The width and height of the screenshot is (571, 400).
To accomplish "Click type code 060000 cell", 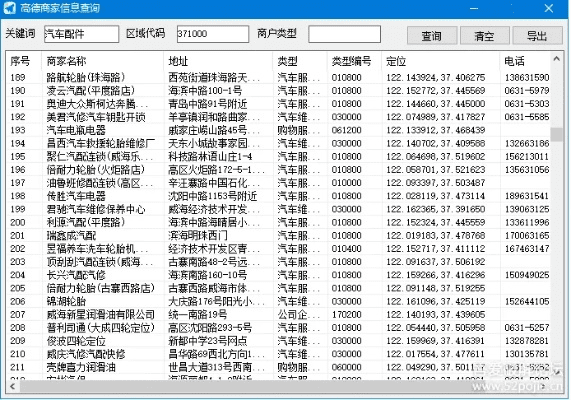I will [x=346, y=367].
